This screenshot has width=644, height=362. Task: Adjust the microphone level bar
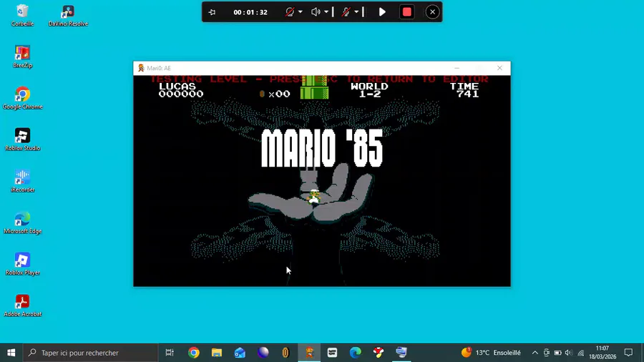363,12
